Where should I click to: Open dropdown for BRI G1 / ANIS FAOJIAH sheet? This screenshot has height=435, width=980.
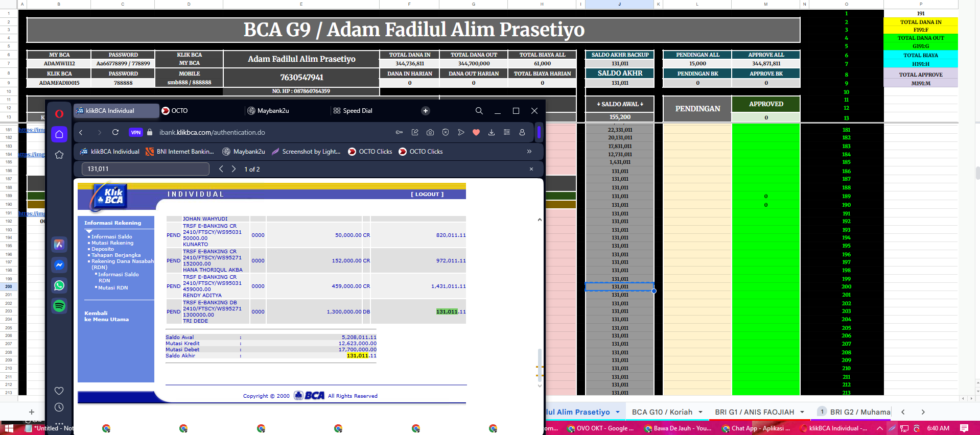coord(802,412)
